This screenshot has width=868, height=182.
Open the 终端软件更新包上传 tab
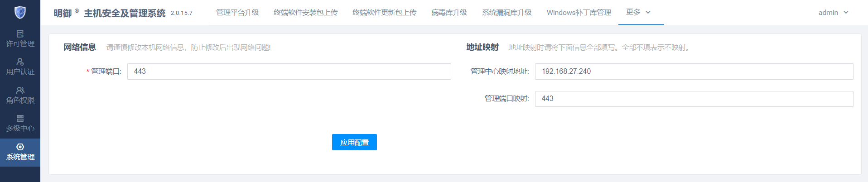pyautogui.click(x=385, y=13)
